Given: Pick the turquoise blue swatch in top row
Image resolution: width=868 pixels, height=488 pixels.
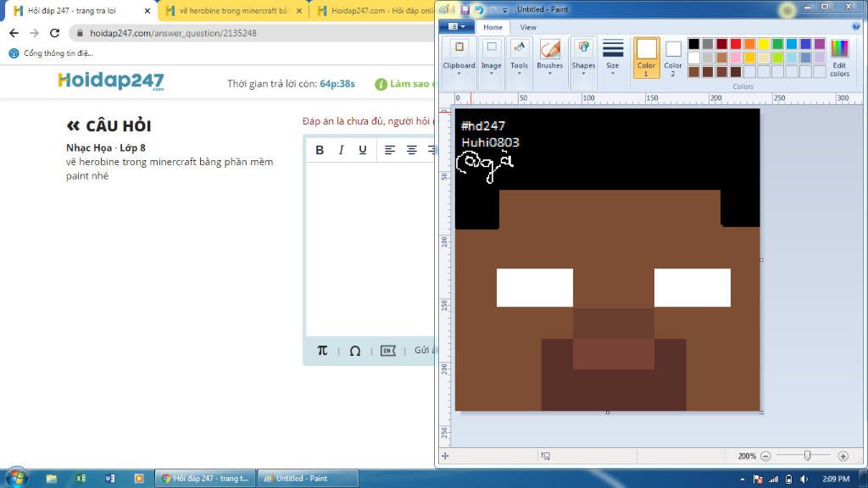Looking at the screenshot, I should (792, 44).
